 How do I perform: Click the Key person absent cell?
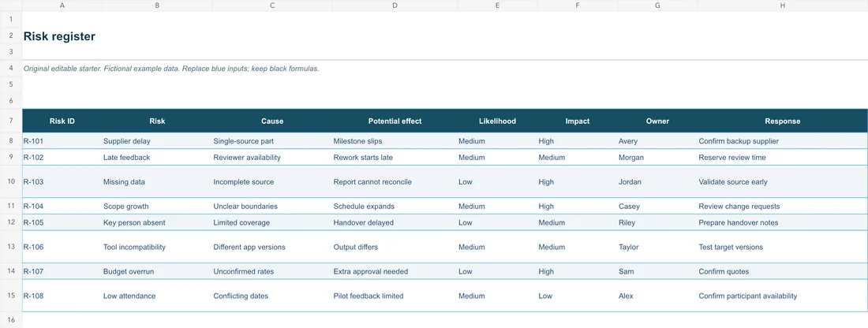pyautogui.click(x=157, y=222)
